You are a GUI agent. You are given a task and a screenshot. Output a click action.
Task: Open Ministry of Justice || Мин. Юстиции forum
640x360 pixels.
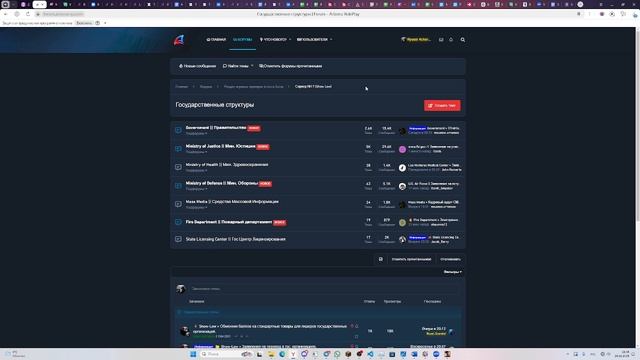click(x=220, y=146)
